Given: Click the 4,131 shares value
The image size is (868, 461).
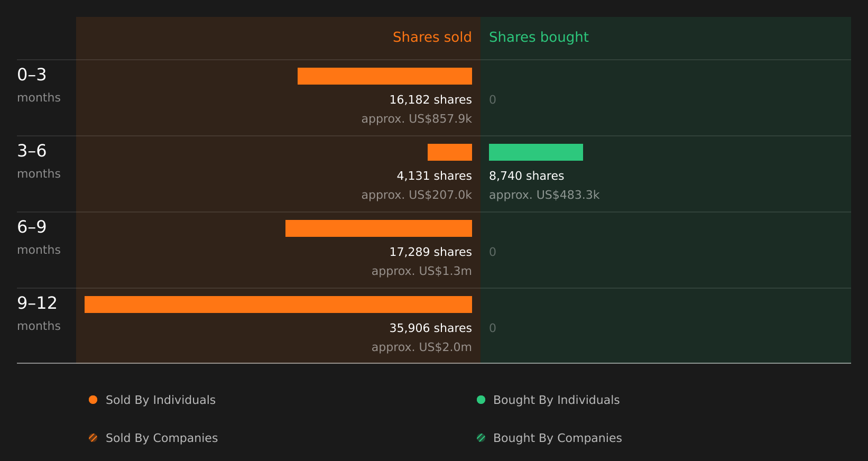Looking at the screenshot, I should tap(435, 176).
